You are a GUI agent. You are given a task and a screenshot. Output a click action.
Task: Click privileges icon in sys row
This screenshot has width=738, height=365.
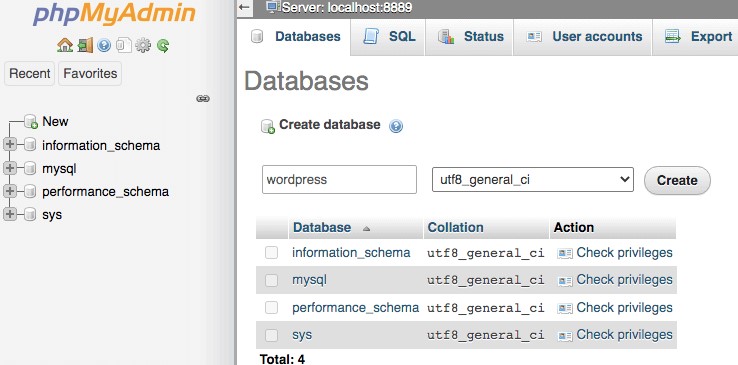(x=565, y=336)
